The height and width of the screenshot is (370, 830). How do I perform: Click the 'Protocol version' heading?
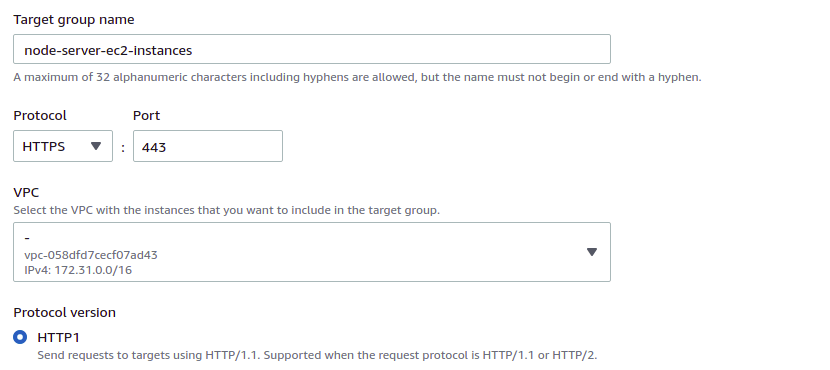point(65,313)
